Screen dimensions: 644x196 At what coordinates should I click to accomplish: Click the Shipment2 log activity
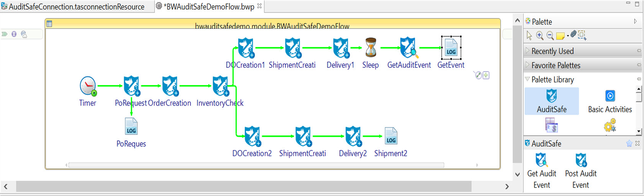pos(391,136)
